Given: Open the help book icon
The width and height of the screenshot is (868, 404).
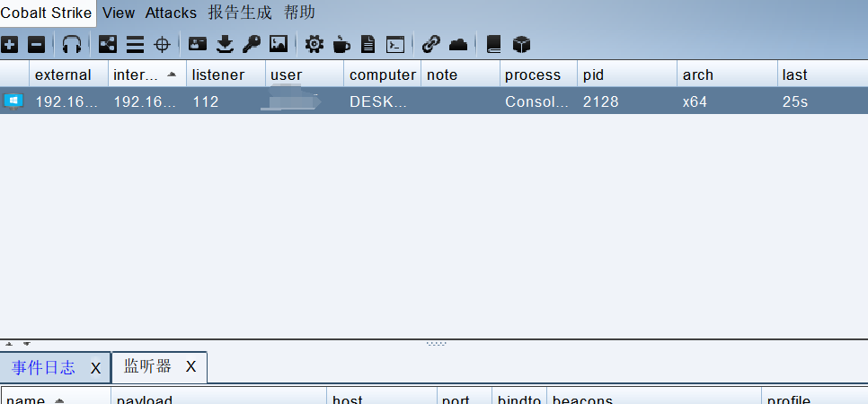Looking at the screenshot, I should tap(494, 44).
